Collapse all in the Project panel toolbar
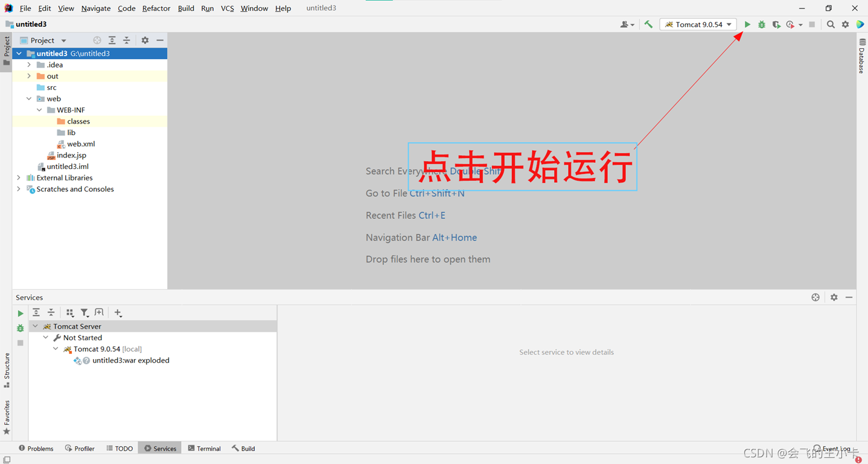The width and height of the screenshot is (868, 464). (x=126, y=40)
